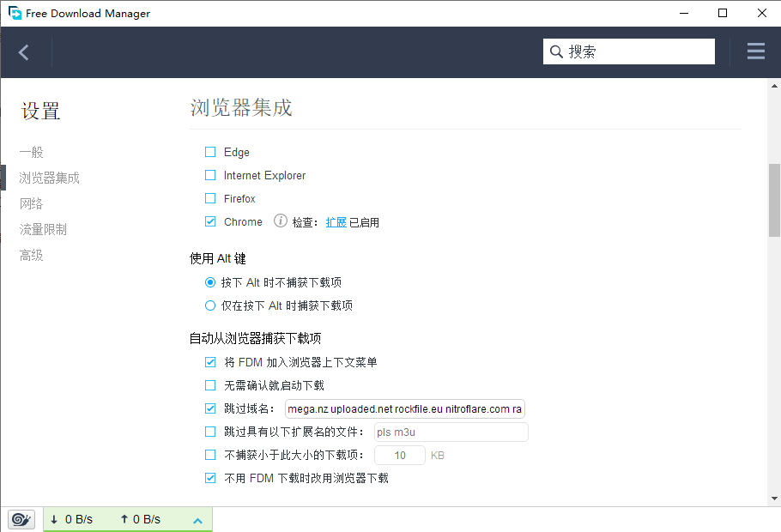Click the download speed 0 B/s indicator
The height and width of the screenshot is (532, 781).
pos(72,519)
